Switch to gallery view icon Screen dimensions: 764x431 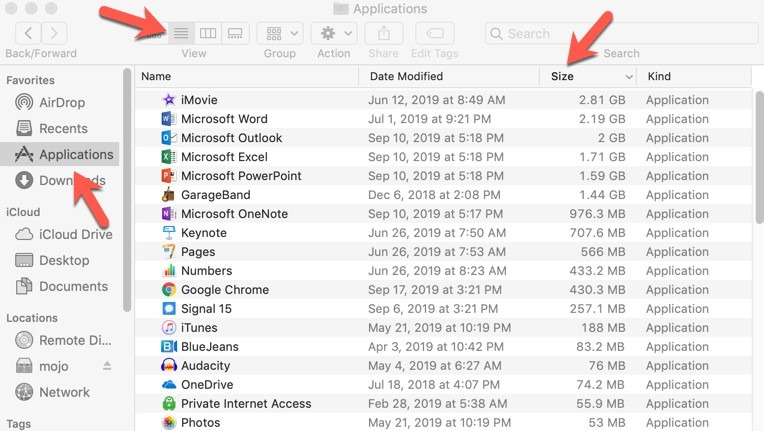pyautogui.click(x=235, y=33)
